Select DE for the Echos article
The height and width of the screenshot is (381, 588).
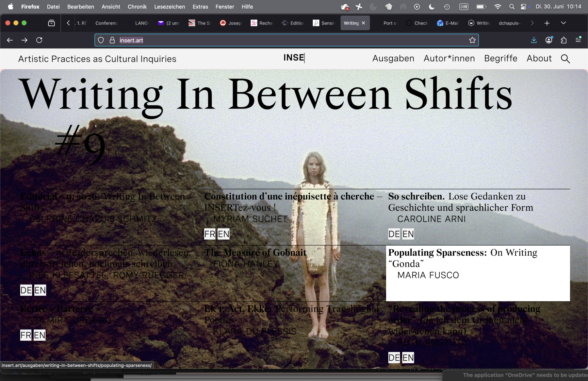pos(26,290)
